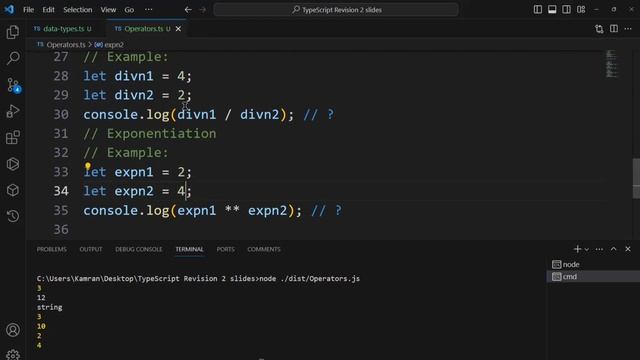Open the Selection menu
Image resolution: width=640 pixels, height=360 pixels.
click(x=78, y=9)
